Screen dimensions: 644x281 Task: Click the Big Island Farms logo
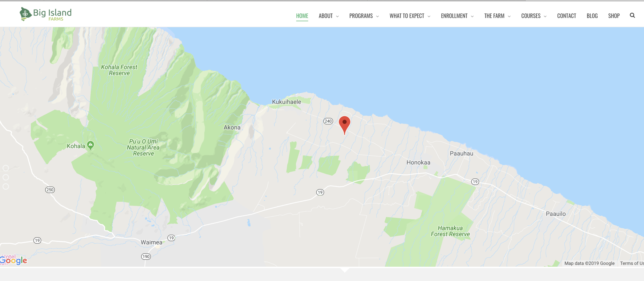[x=46, y=14]
